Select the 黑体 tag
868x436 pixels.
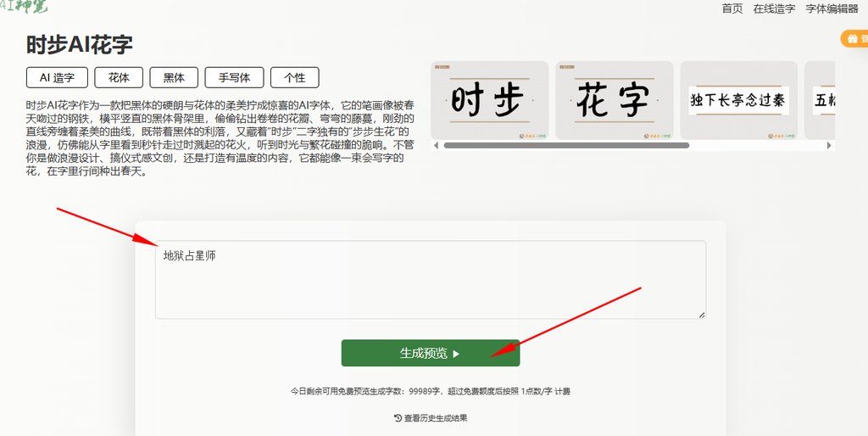[174, 77]
